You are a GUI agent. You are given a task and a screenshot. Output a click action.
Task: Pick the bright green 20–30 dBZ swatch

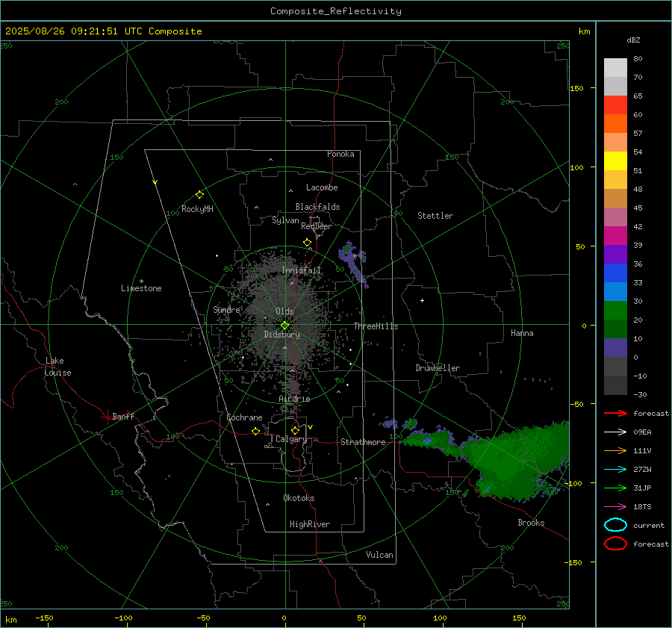pos(615,311)
